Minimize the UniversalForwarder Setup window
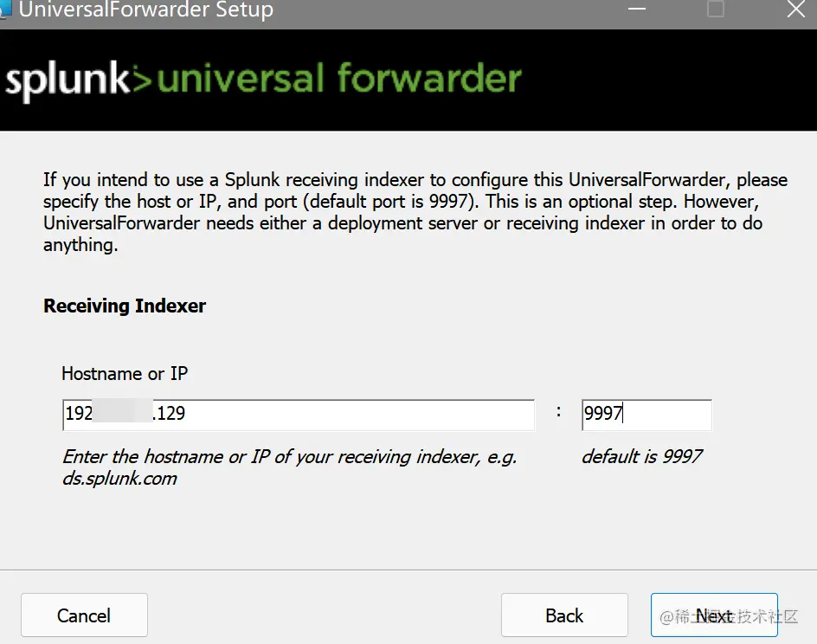The height and width of the screenshot is (644, 817). pyautogui.click(x=637, y=9)
